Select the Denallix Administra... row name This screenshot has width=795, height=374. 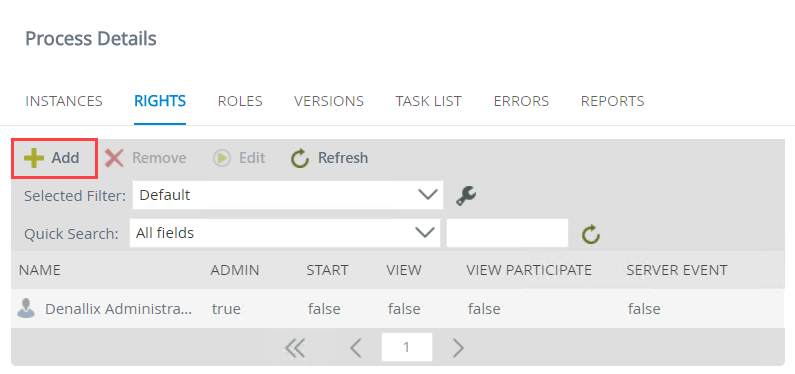point(119,309)
